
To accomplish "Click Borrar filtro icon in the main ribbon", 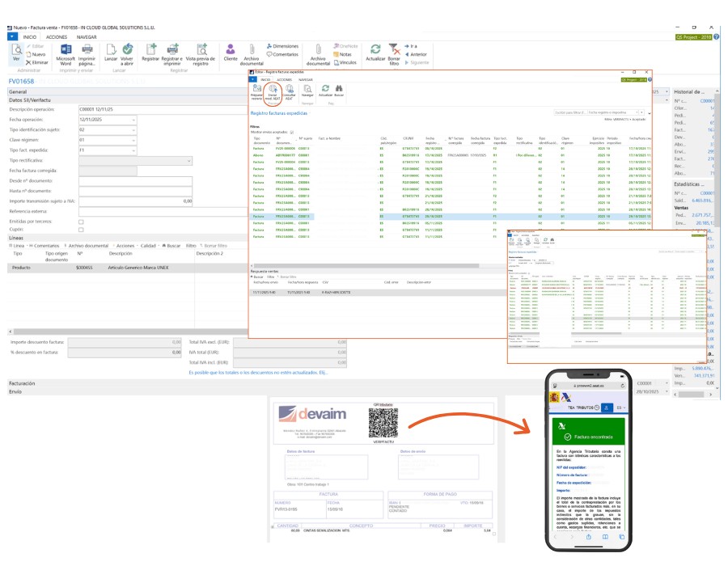I will click(394, 53).
